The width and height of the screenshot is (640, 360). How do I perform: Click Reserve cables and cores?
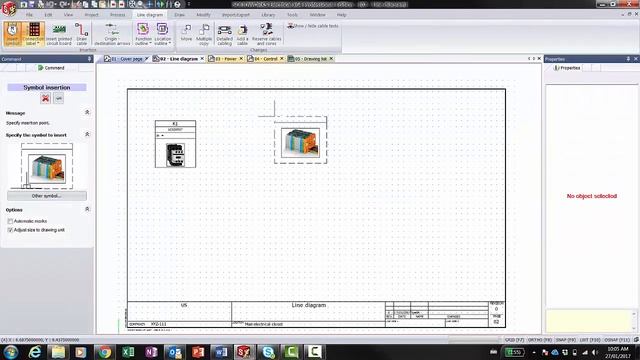point(267,34)
